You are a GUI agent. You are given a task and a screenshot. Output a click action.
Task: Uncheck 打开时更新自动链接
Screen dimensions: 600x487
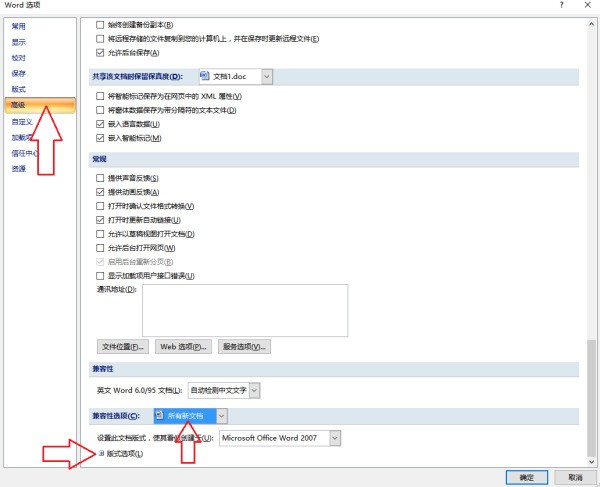pos(100,220)
